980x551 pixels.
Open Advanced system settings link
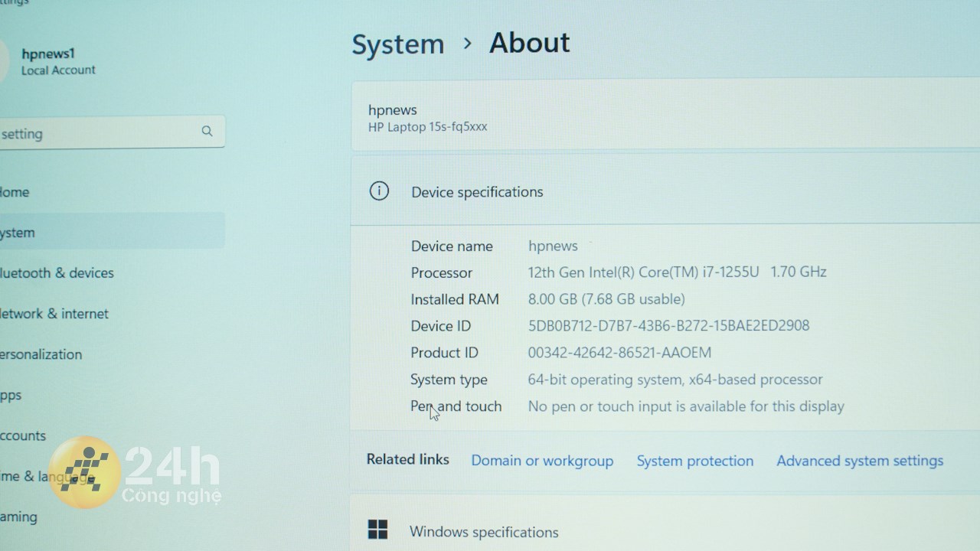pyautogui.click(x=860, y=461)
